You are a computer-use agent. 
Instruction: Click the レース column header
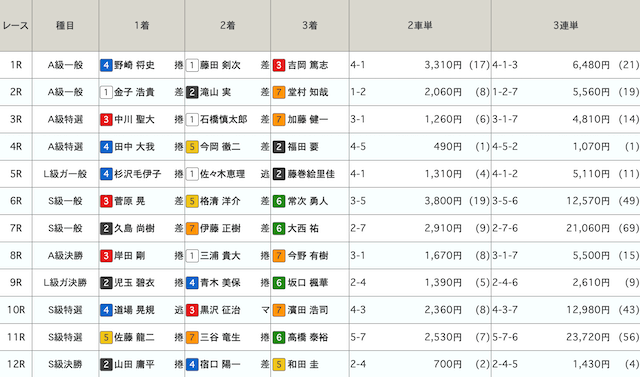[x=16, y=26]
